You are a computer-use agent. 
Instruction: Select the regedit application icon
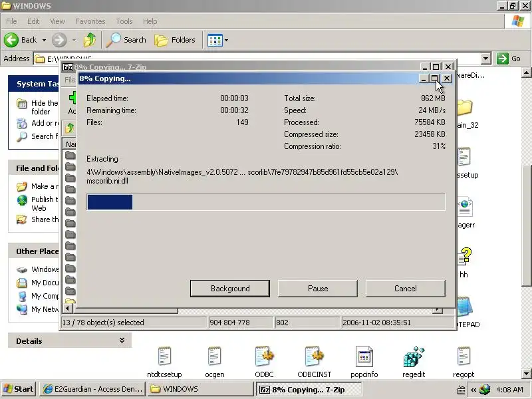(414, 362)
